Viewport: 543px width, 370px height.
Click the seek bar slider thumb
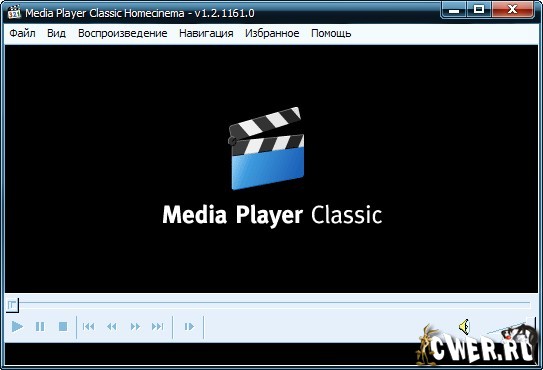click(x=12, y=305)
